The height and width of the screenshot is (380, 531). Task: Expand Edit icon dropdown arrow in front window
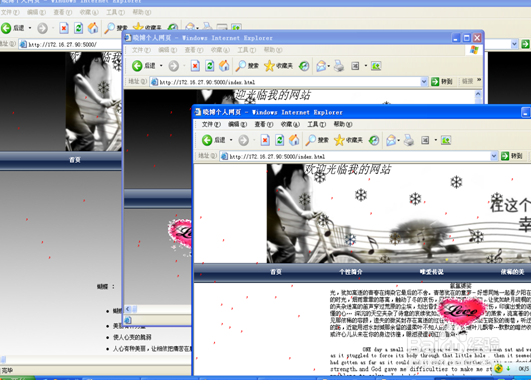coord(436,140)
